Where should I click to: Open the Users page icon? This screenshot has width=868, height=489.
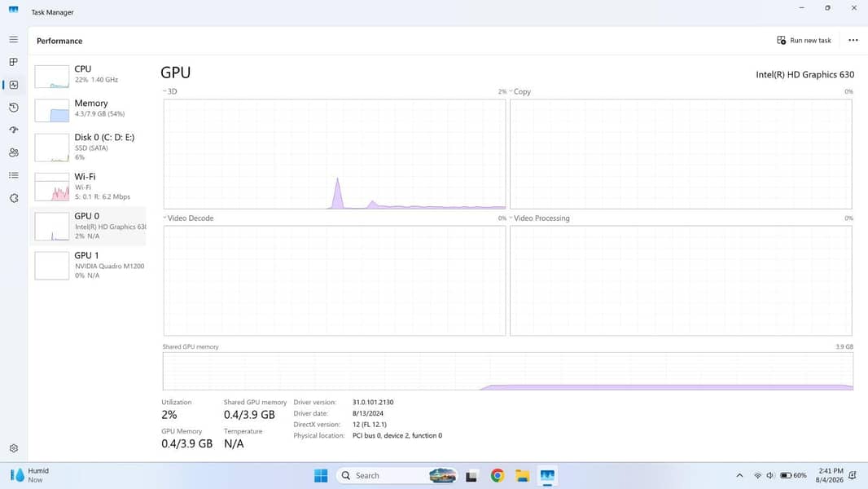(14, 152)
